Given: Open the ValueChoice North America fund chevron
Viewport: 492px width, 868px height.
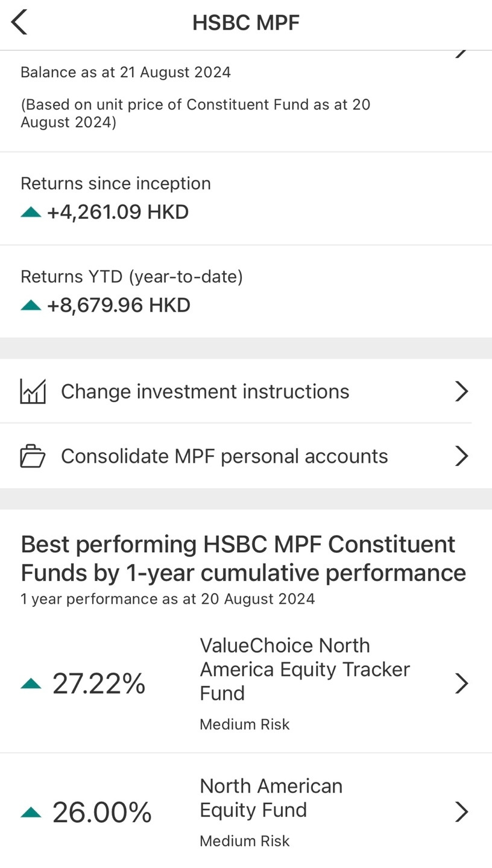Looking at the screenshot, I should (x=461, y=684).
